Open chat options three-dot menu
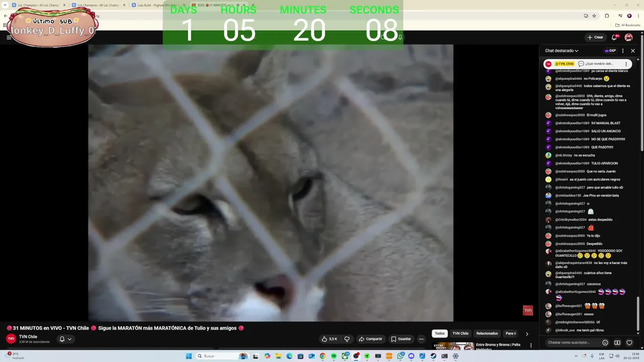The height and width of the screenshot is (362, 644). (x=623, y=51)
